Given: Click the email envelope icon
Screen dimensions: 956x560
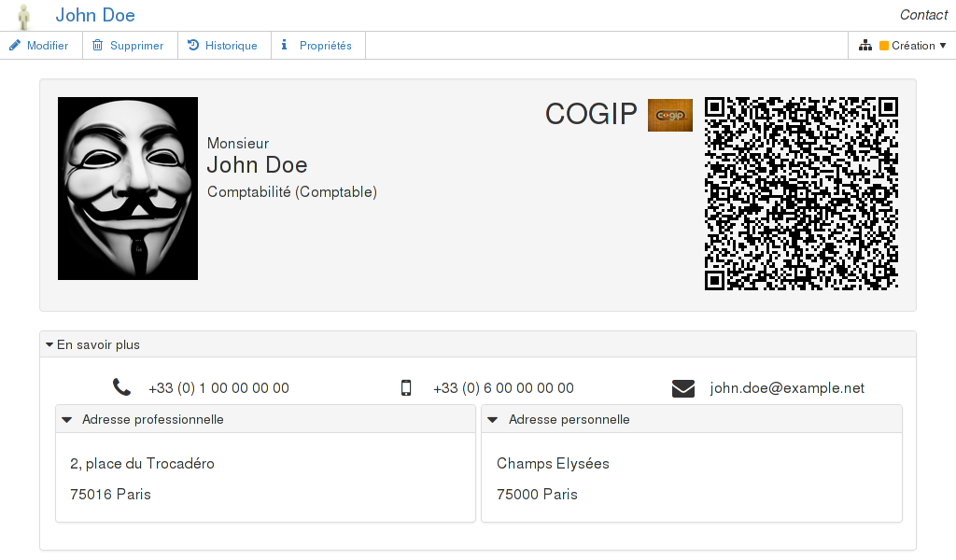Looking at the screenshot, I should coord(682,388).
